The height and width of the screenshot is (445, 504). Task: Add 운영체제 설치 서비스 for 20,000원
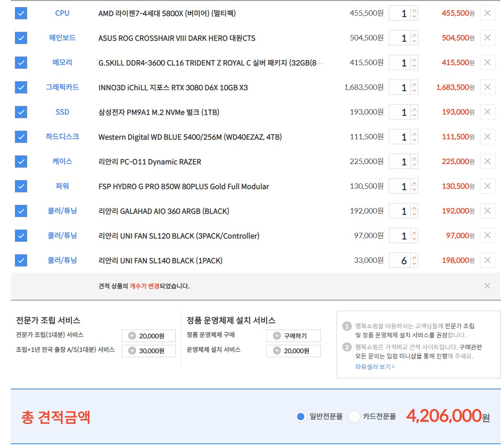pos(293,351)
